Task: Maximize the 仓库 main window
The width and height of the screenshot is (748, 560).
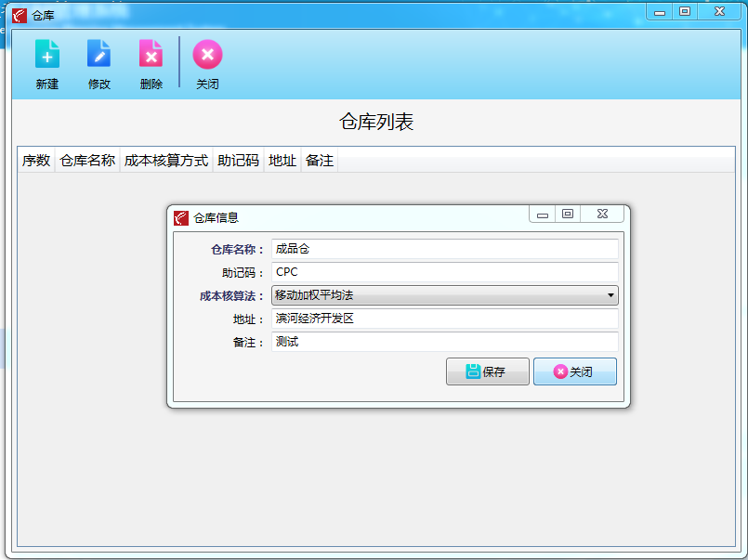Action: 685,12
